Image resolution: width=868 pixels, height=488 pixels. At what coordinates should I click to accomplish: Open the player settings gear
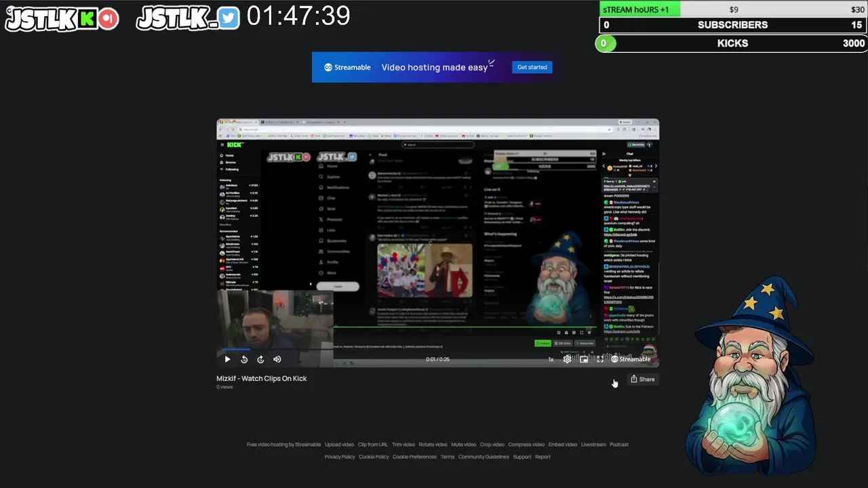[x=568, y=359]
